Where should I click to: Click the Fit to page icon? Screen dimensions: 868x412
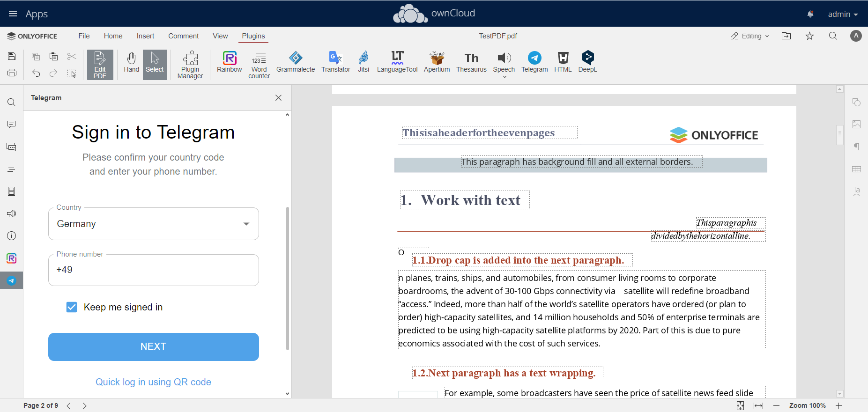tap(740, 406)
